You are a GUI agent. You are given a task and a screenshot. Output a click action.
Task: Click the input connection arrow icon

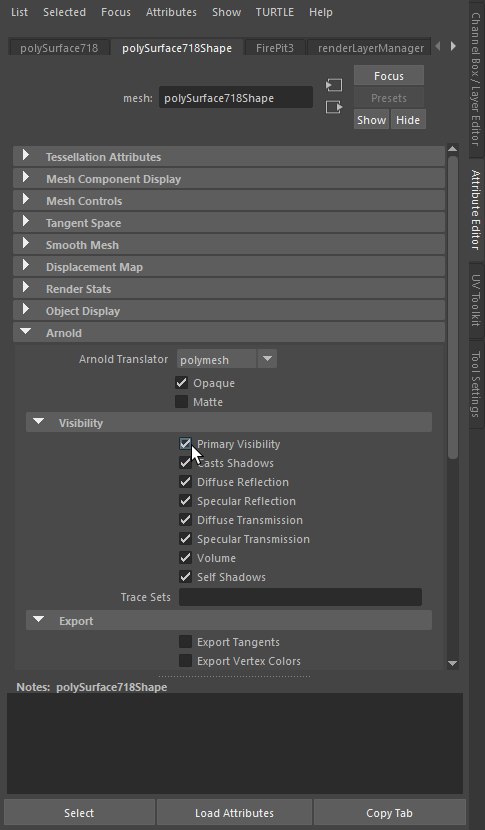point(334,85)
